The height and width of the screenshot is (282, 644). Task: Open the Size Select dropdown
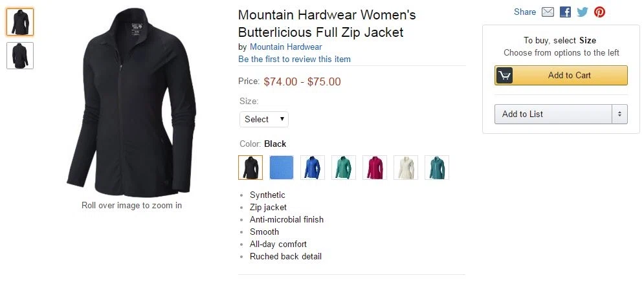pos(264,120)
